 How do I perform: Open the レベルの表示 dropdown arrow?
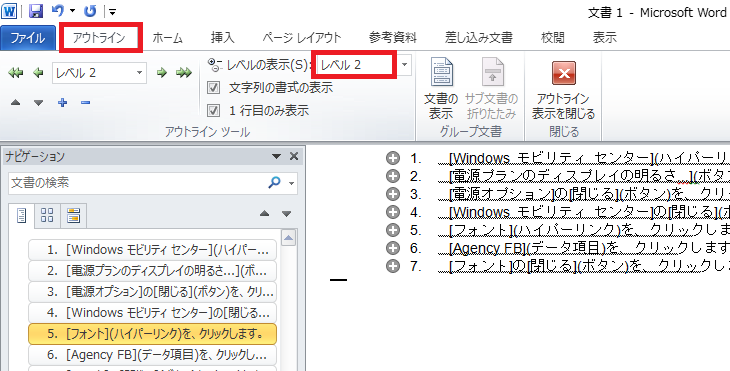point(405,65)
